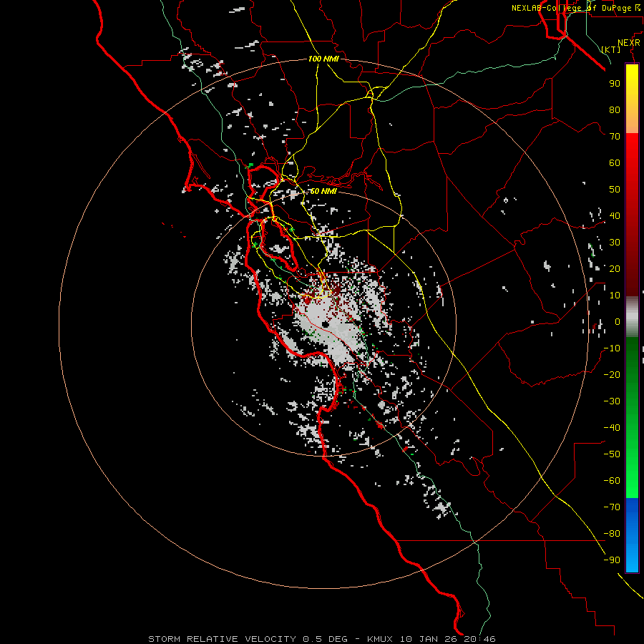This screenshot has width=644, height=644.
Task: Select the "-50" velocity scale value
Action: coord(612,454)
